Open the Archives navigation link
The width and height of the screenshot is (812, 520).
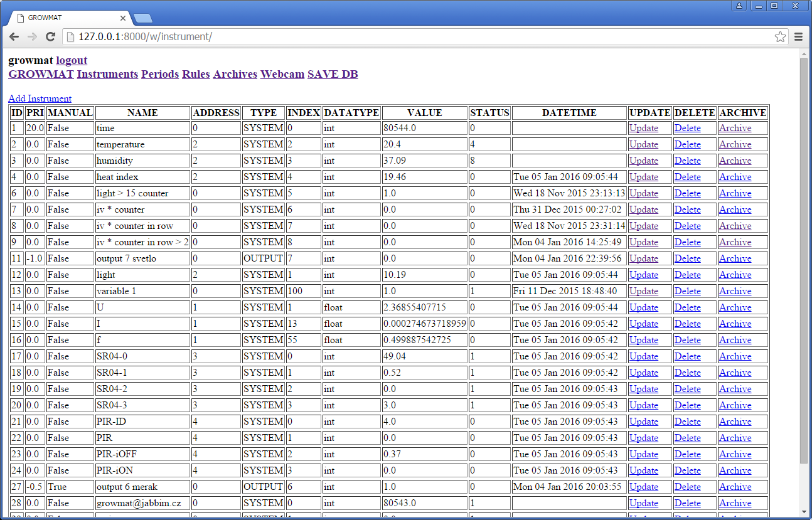pos(235,74)
